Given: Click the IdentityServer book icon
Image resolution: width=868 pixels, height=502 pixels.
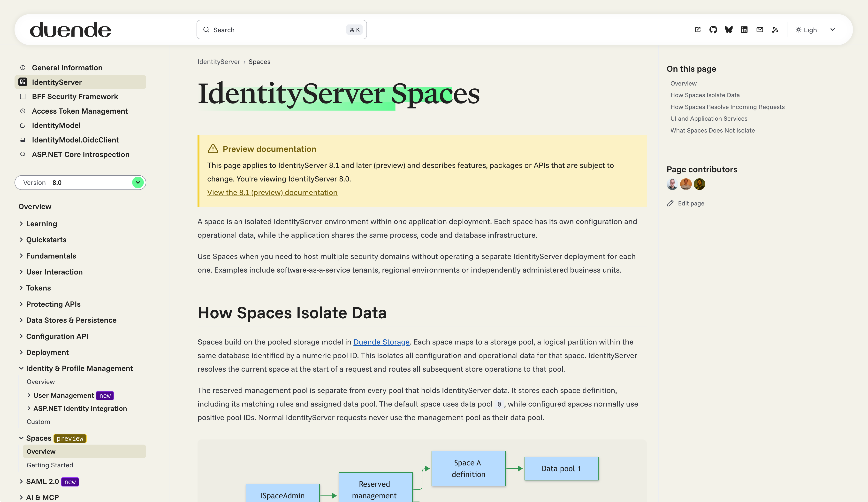Looking at the screenshot, I should coord(23,82).
